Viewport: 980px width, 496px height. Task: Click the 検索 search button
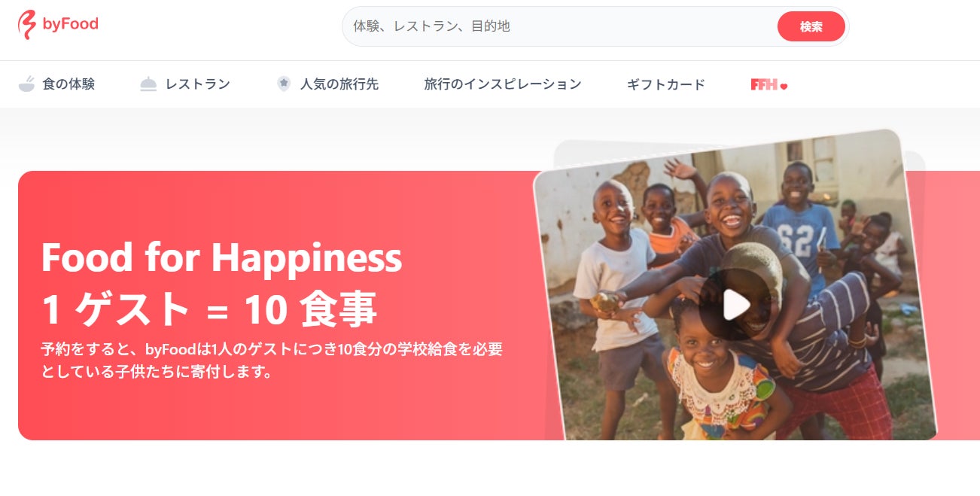click(811, 26)
